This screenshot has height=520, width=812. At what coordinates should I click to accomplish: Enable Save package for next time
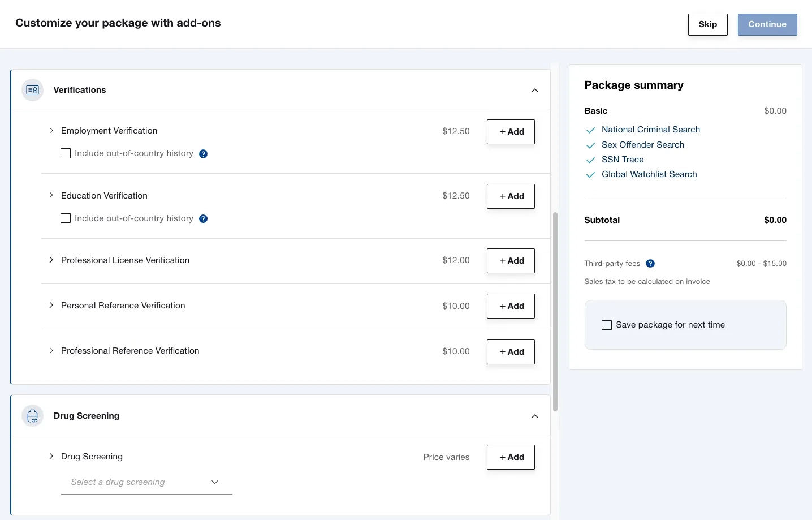click(x=607, y=325)
